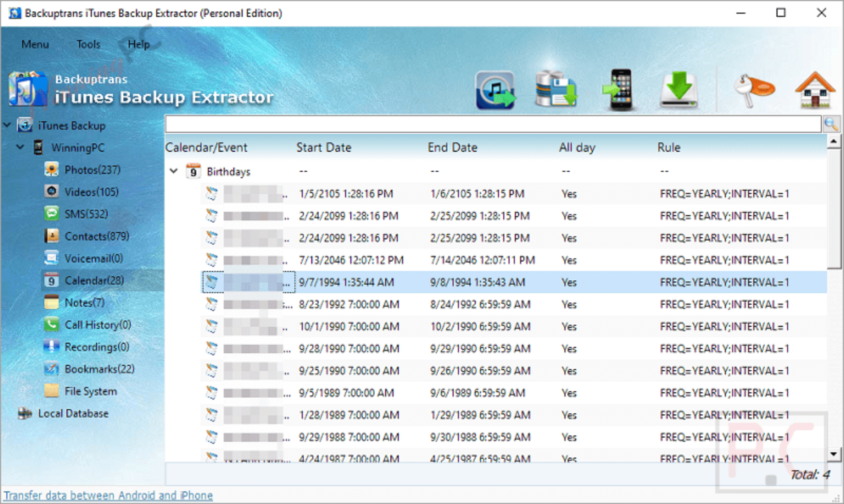Click the home house toolbar icon
The image size is (844, 504).
pyautogui.click(x=815, y=90)
